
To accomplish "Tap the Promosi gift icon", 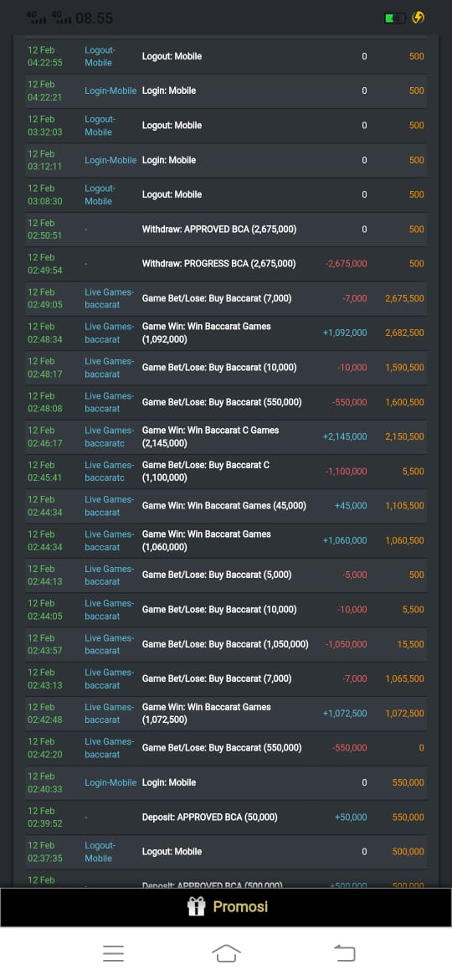I will [196, 906].
